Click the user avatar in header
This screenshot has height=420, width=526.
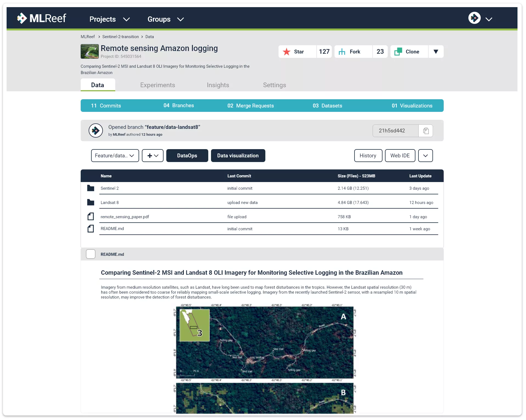(x=474, y=18)
